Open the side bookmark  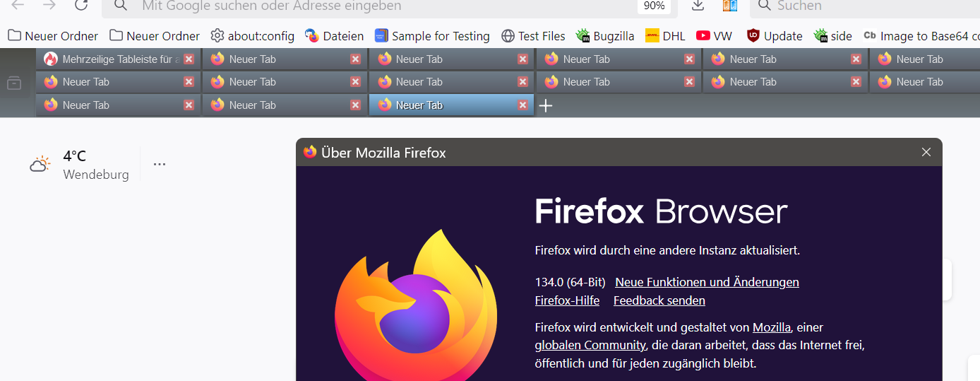(832, 36)
